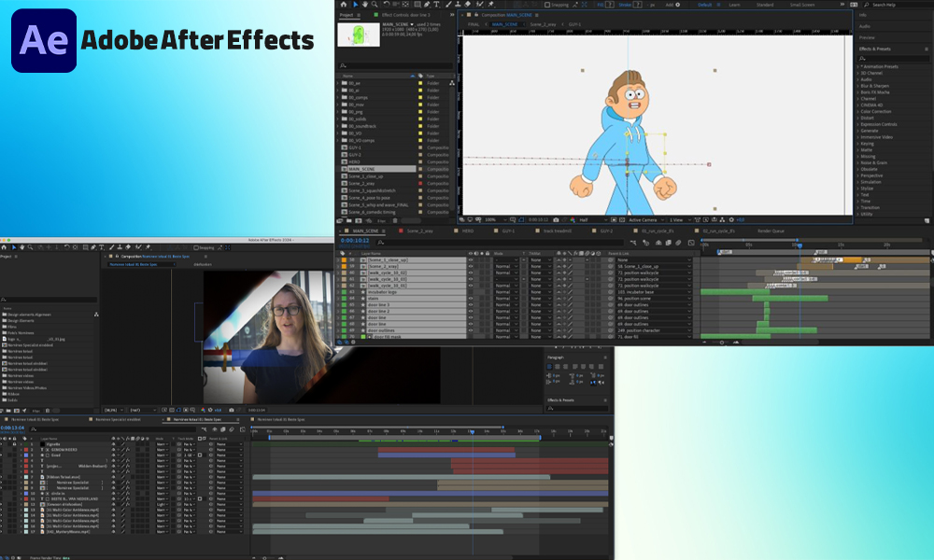This screenshot has height=560, width=934.
Task: Open the 100% magnification dropdown below viewer
Action: coord(495,219)
